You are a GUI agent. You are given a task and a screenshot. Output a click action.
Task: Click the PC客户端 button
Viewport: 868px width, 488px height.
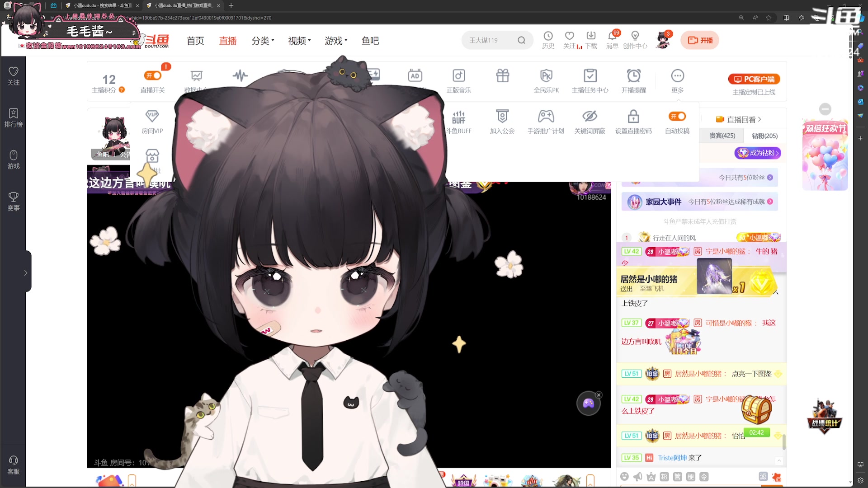coord(754,79)
